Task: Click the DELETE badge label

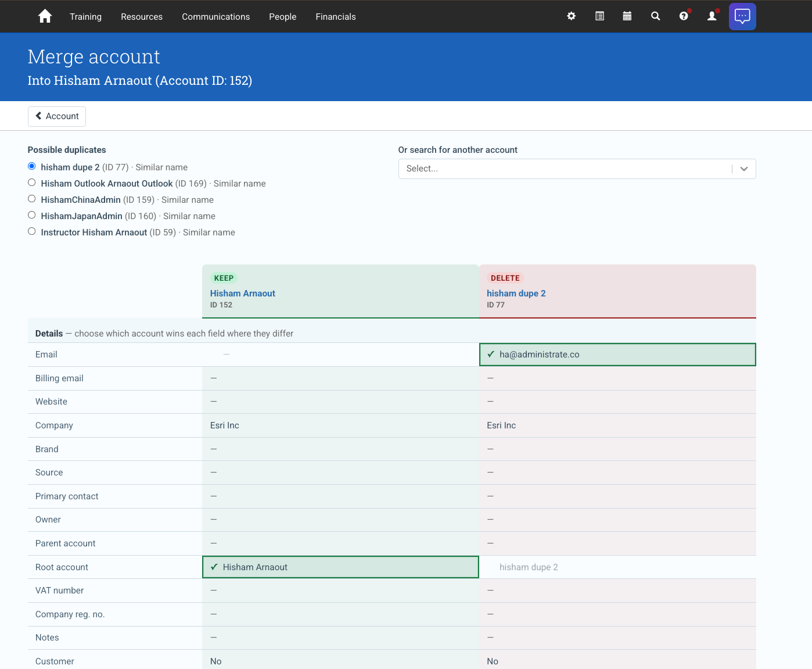Action: [505, 278]
